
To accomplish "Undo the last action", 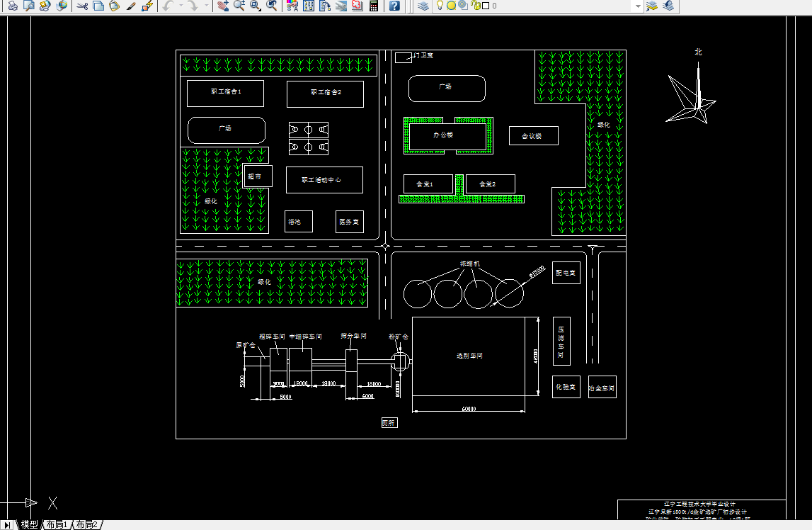I will [168, 6].
